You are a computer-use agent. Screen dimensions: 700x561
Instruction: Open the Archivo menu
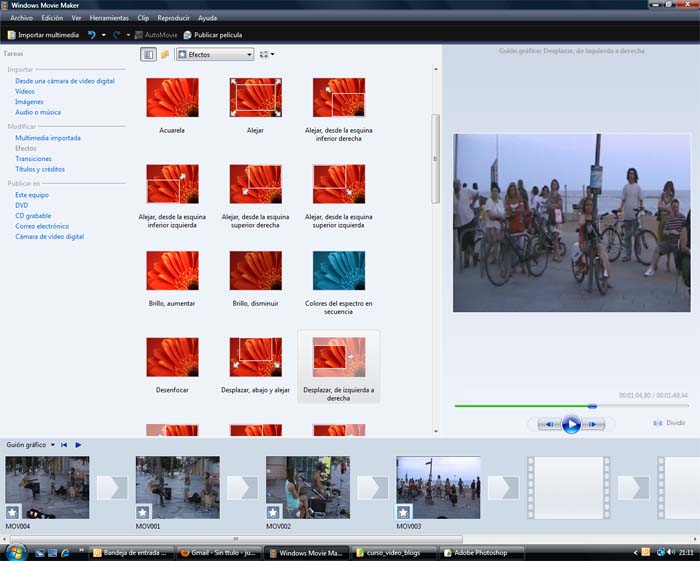(x=21, y=18)
